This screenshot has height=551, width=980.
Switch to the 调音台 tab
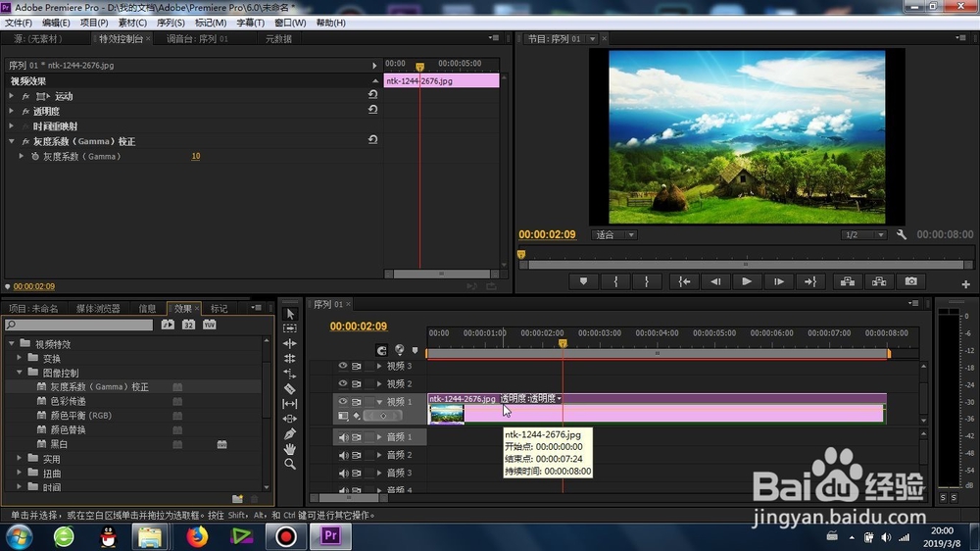pyautogui.click(x=197, y=39)
